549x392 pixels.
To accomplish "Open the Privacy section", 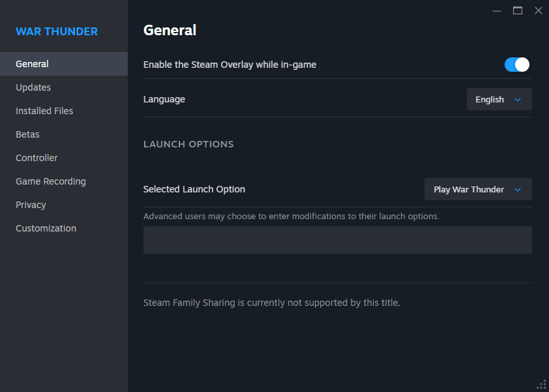I will (x=31, y=205).
